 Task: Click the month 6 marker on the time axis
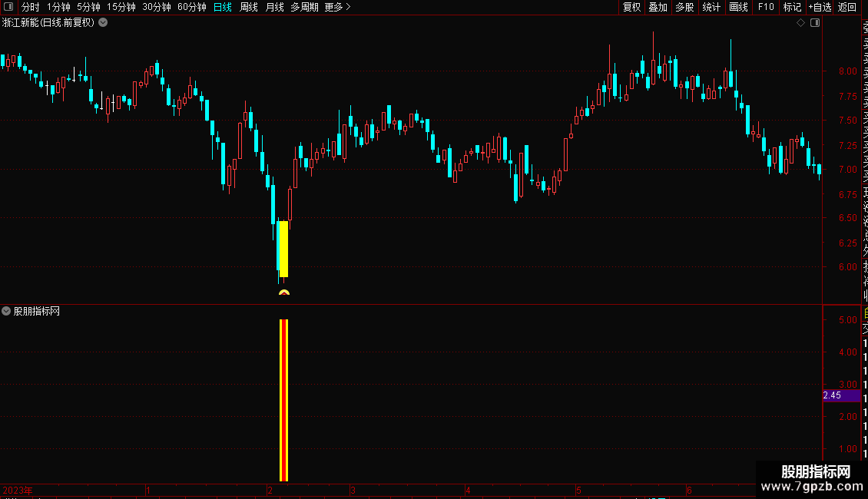(689, 490)
